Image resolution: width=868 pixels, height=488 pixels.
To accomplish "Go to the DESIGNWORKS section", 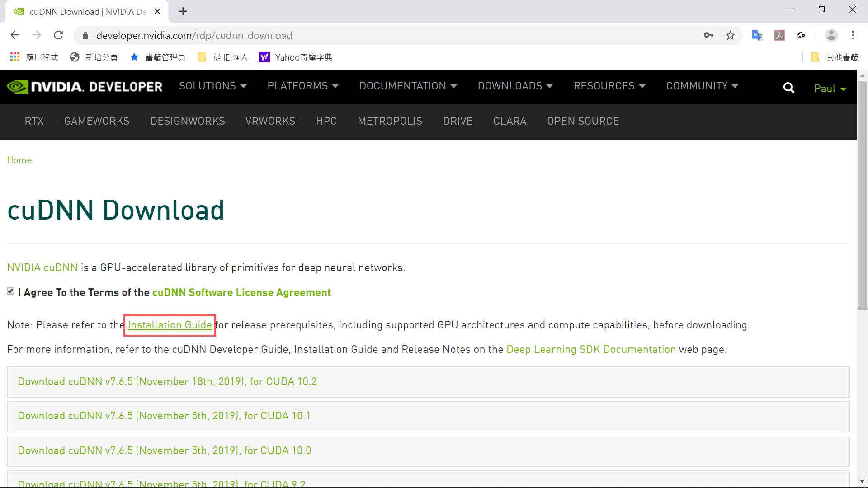I will coord(188,121).
